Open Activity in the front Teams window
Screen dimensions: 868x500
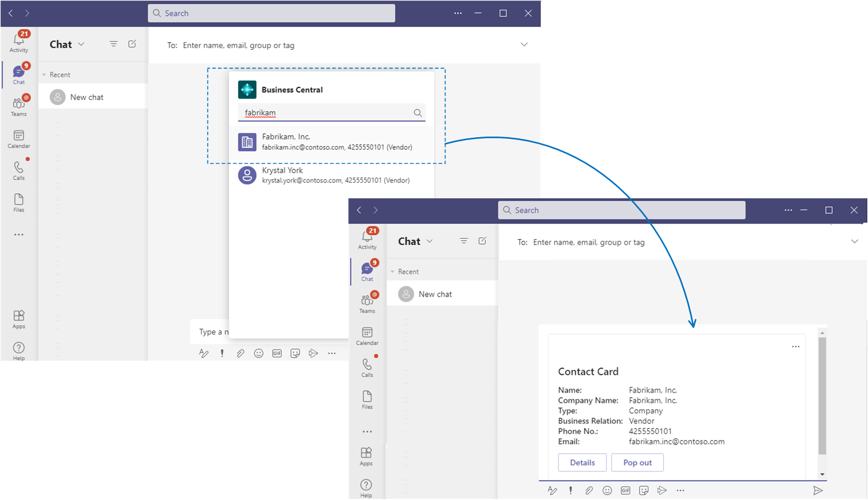click(367, 239)
